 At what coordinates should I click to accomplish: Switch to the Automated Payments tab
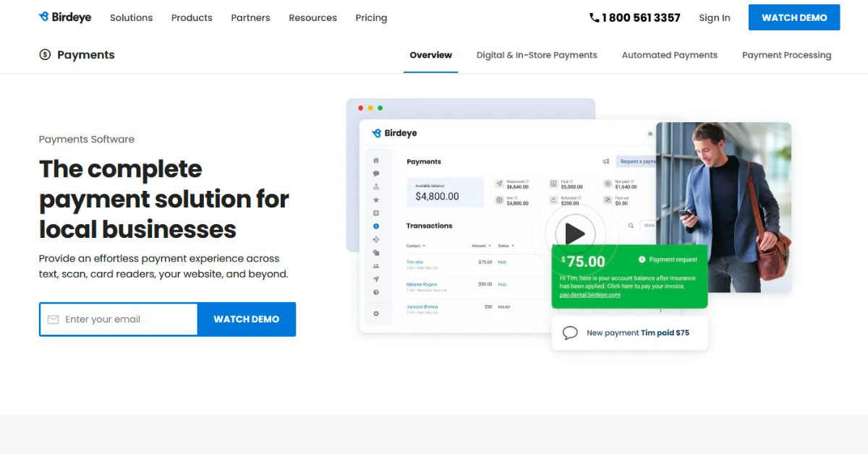pos(669,55)
